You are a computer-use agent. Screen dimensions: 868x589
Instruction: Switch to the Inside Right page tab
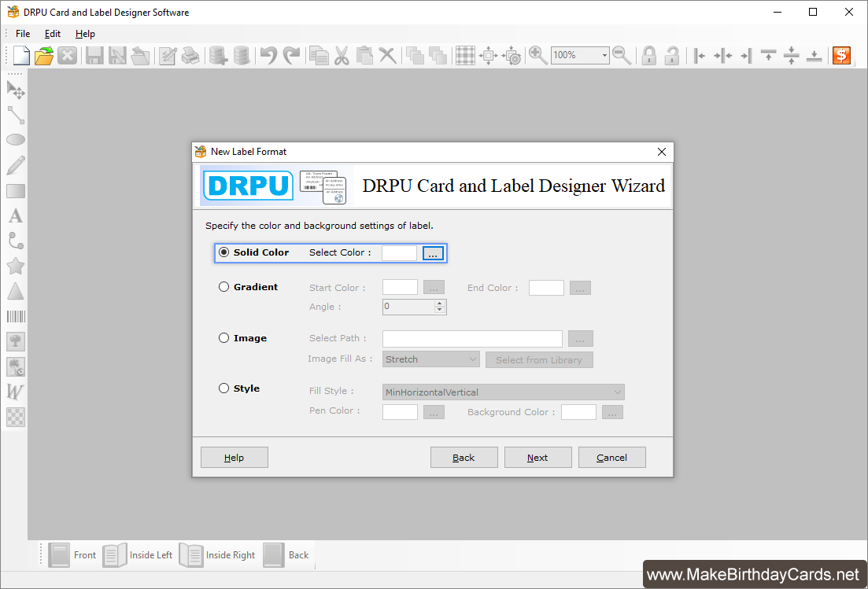[217, 555]
